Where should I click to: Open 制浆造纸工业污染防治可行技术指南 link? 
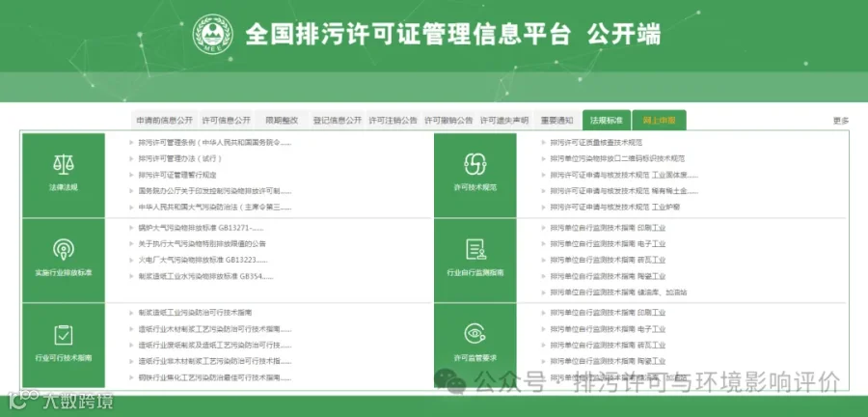point(196,313)
